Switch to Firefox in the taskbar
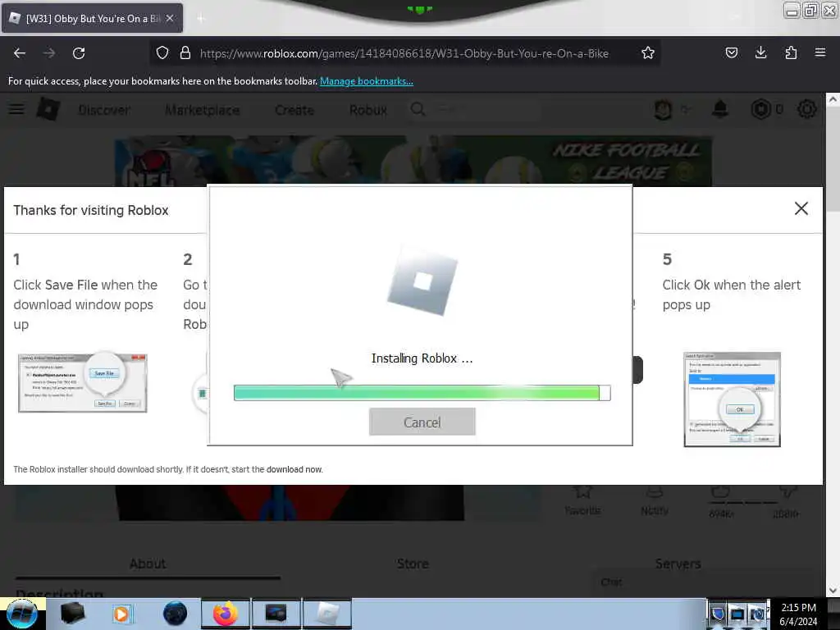Viewport: 840px width, 630px height. (225, 614)
